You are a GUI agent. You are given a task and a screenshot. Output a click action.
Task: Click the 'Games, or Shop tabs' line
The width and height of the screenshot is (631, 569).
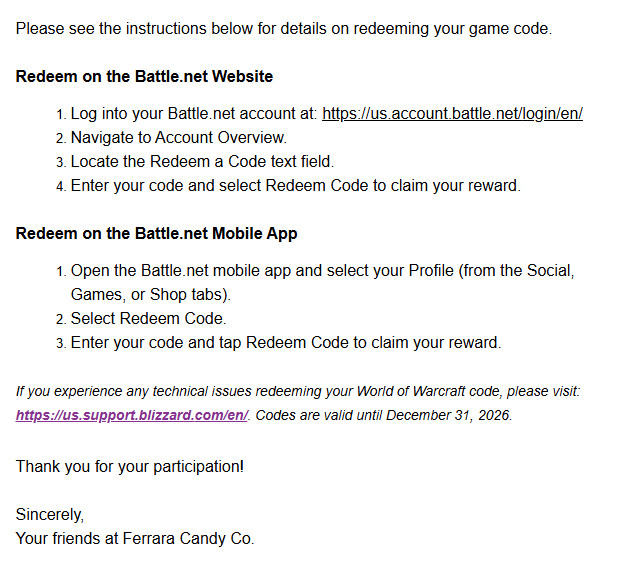[150, 295]
